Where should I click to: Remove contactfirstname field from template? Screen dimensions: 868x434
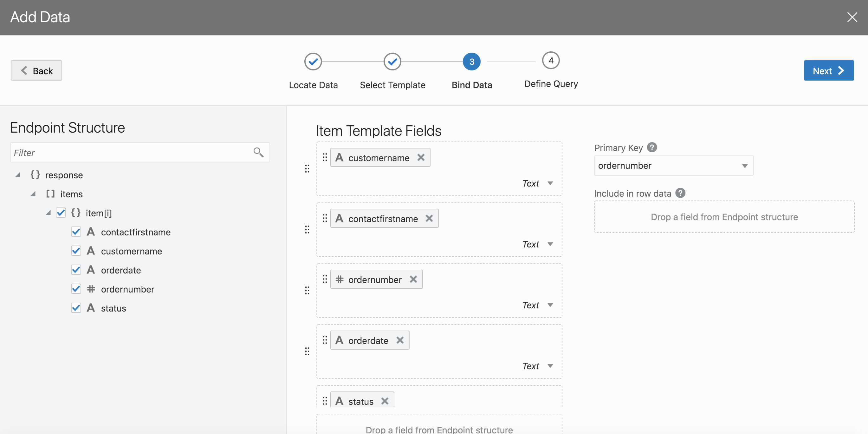point(429,219)
